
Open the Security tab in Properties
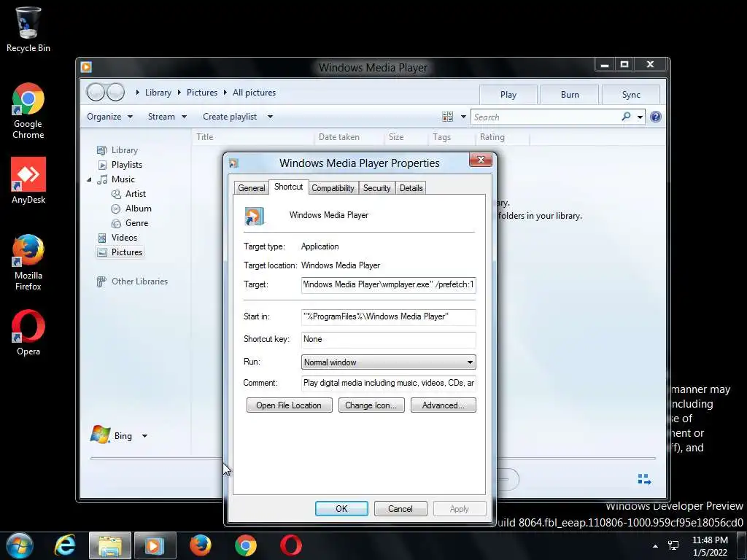pos(377,188)
